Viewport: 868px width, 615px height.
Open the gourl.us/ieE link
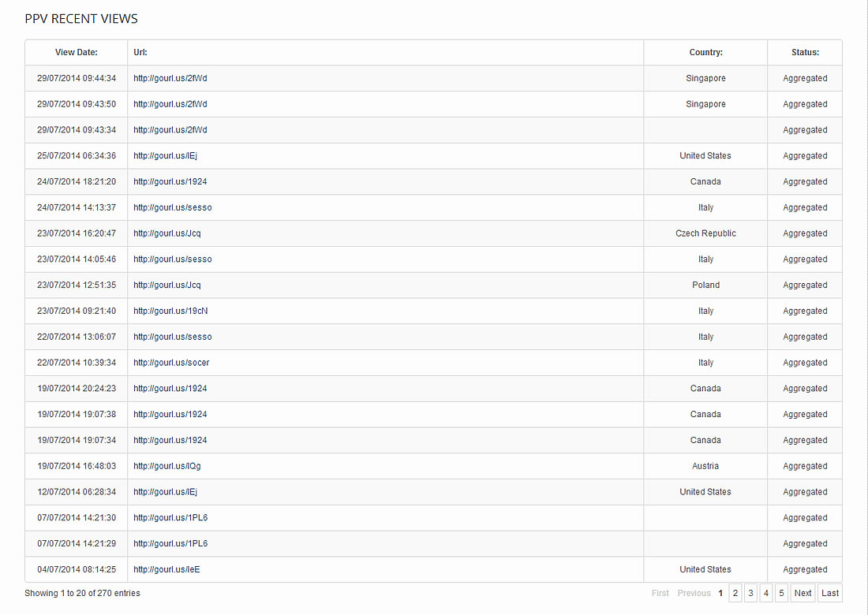[166, 569]
